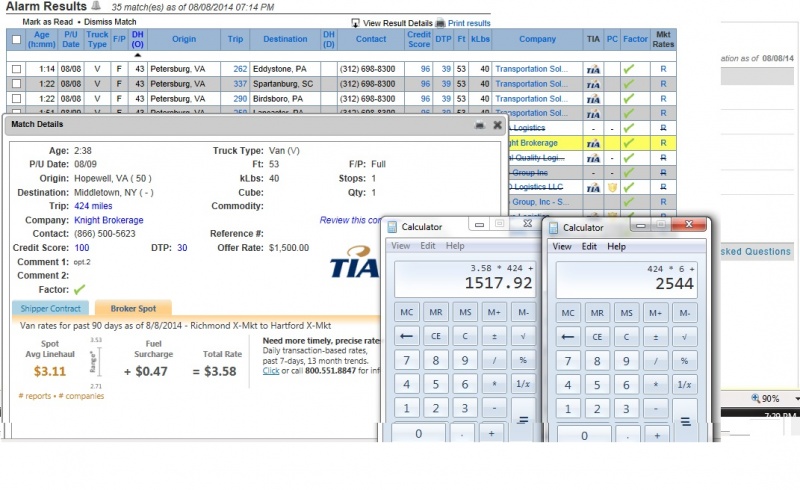Open Edit menu in right Calculator

tap(589, 247)
